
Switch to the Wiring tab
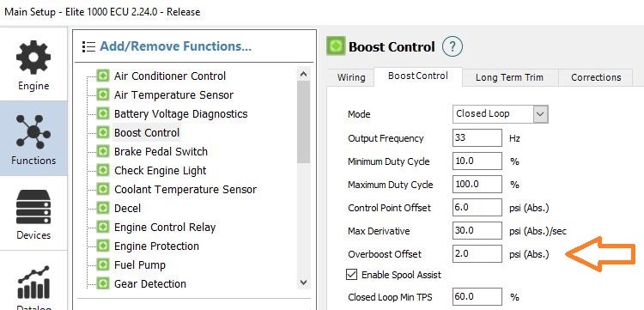tap(350, 77)
